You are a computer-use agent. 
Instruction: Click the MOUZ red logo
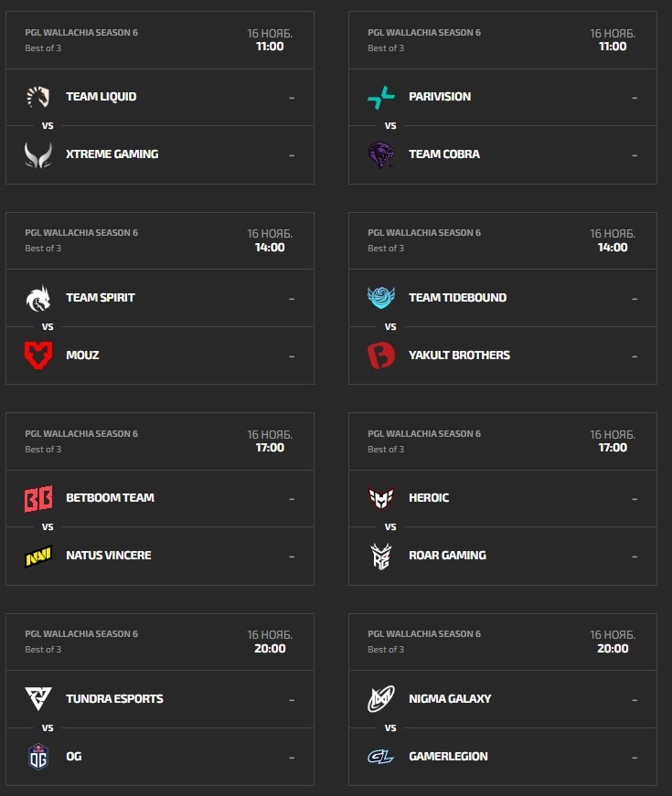tap(38, 355)
